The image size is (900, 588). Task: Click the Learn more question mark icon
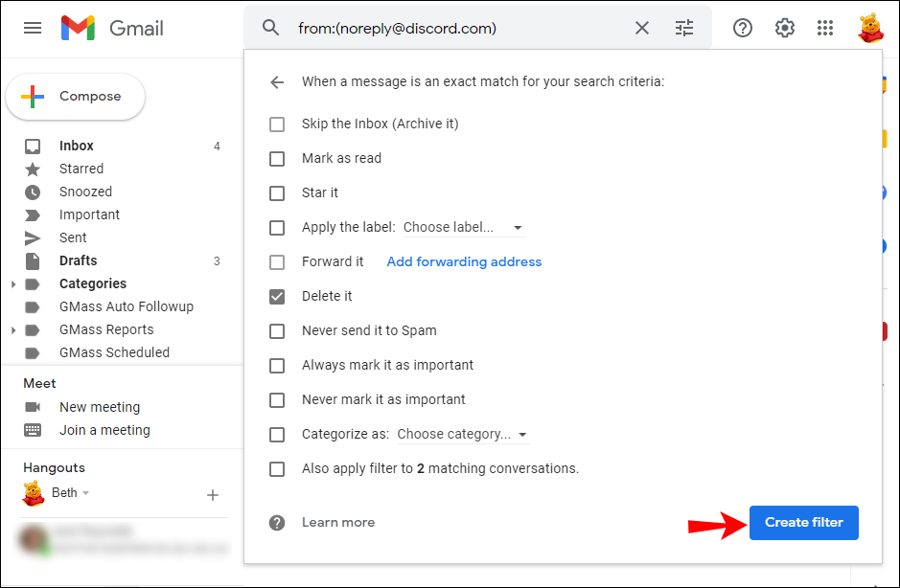click(x=277, y=523)
